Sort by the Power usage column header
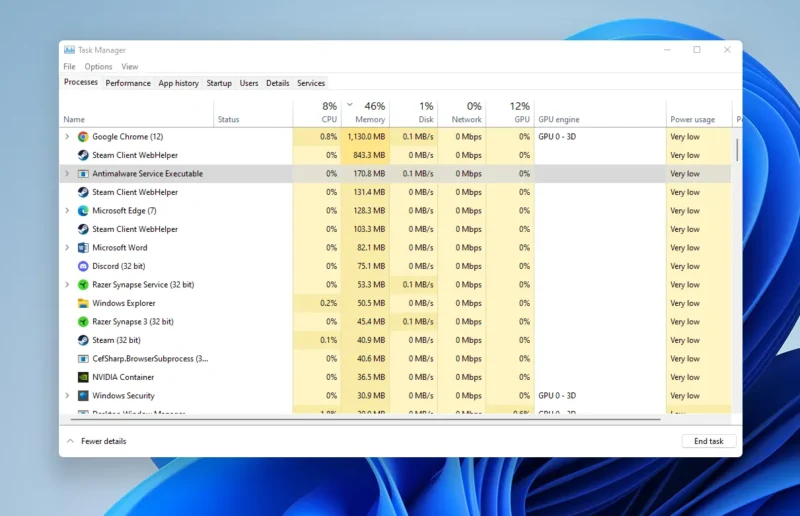This screenshot has height=516, width=800. coord(699,113)
